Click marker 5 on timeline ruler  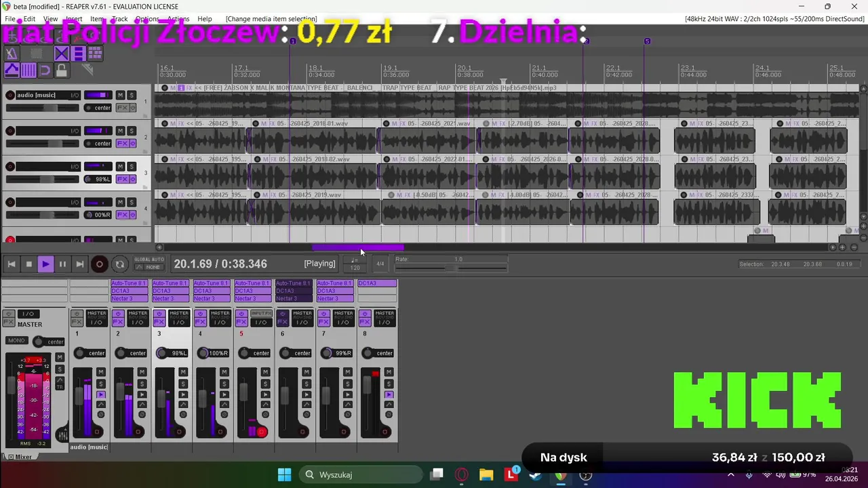coord(647,41)
